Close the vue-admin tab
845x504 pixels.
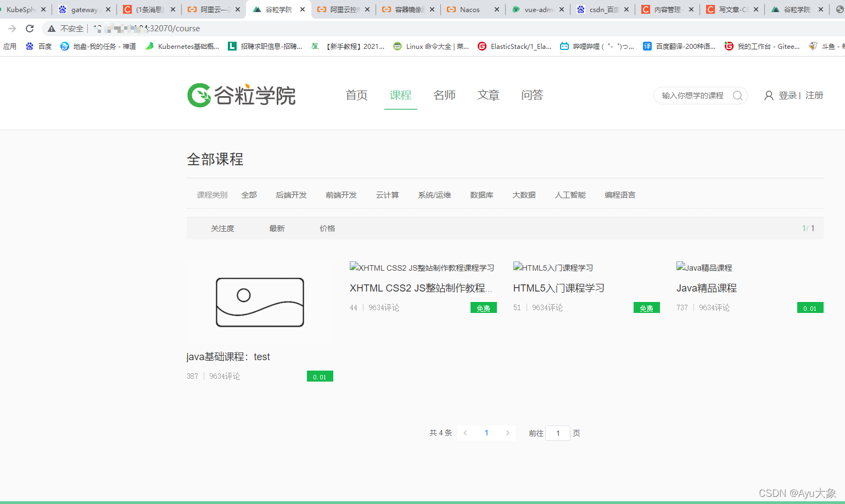(562, 9)
